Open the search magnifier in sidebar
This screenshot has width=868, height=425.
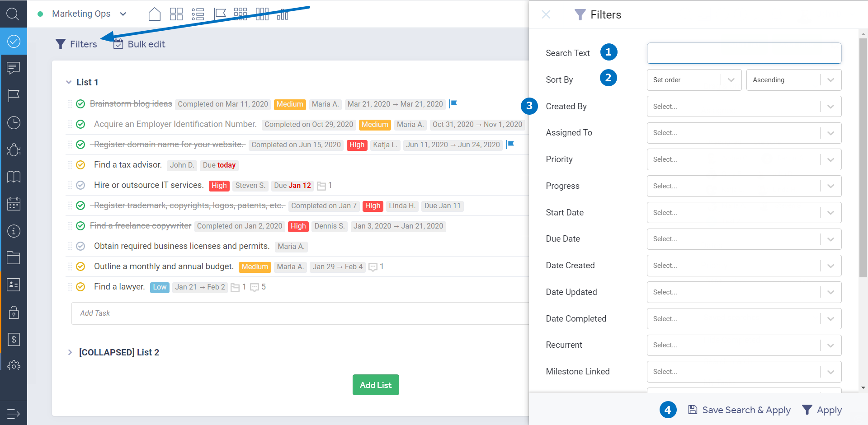[13, 14]
